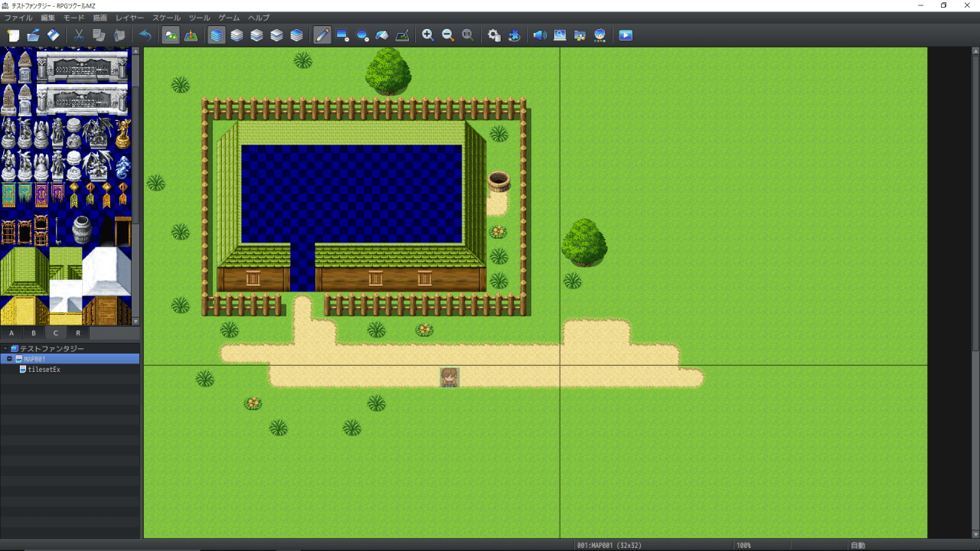Open the Event Searcher icon
Screen dimensions: 980x551
click(560, 35)
